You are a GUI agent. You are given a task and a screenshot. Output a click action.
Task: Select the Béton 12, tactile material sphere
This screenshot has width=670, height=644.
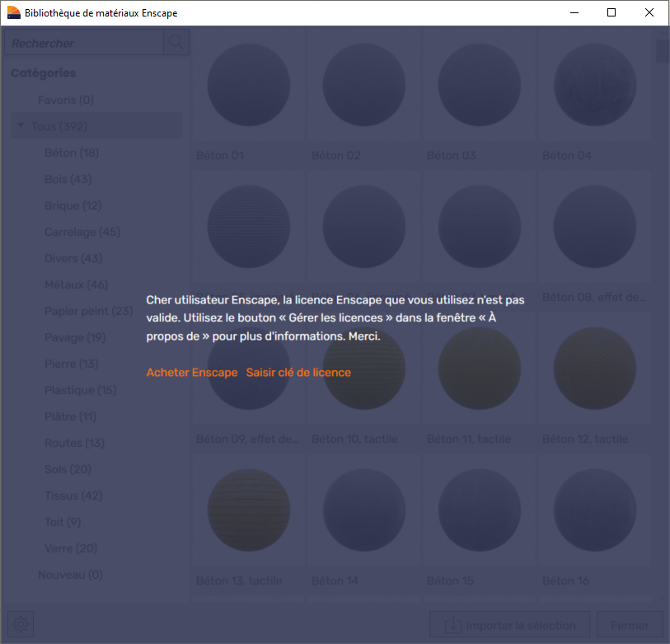(x=595, y=369)
